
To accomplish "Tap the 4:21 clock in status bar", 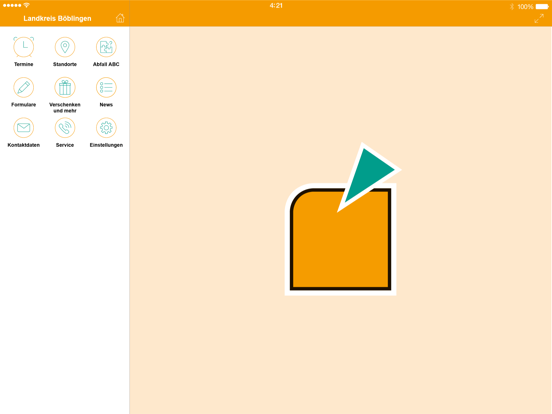I will coord(276,6).
